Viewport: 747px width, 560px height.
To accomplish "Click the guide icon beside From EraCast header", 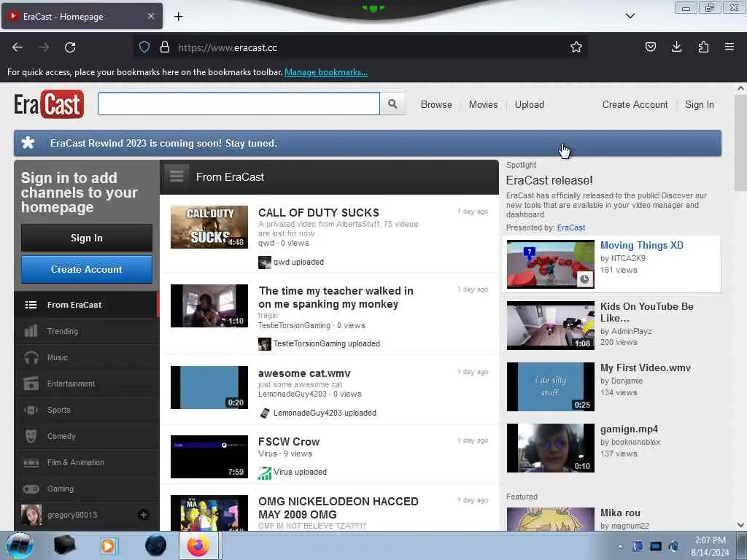I will (x=177, y=176).
